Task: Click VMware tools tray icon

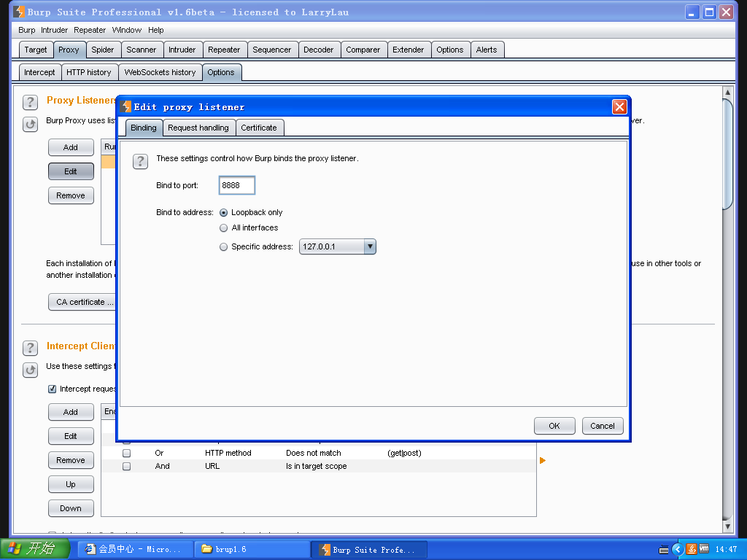Action: pos(704,548)
